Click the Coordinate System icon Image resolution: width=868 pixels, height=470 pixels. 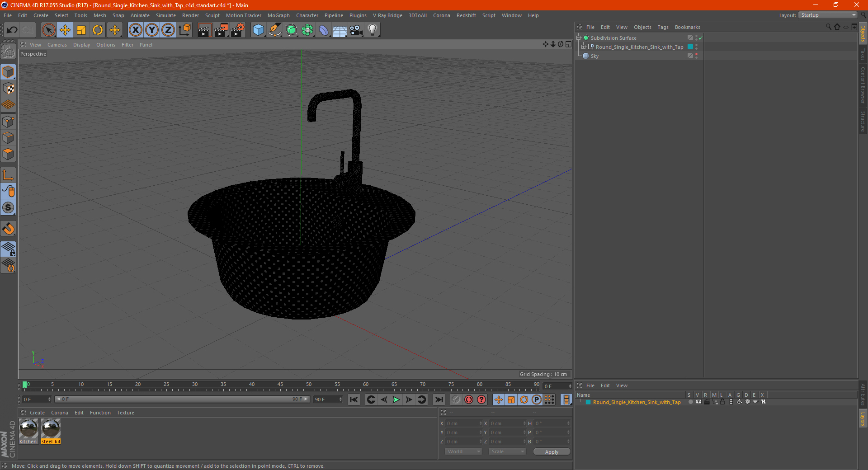(184, 30)
